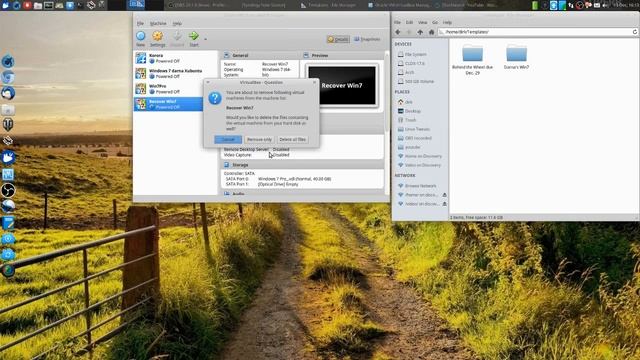The image size is (640, 360).
Task: Switch to the Details view button
Action: tap(338, 39)
